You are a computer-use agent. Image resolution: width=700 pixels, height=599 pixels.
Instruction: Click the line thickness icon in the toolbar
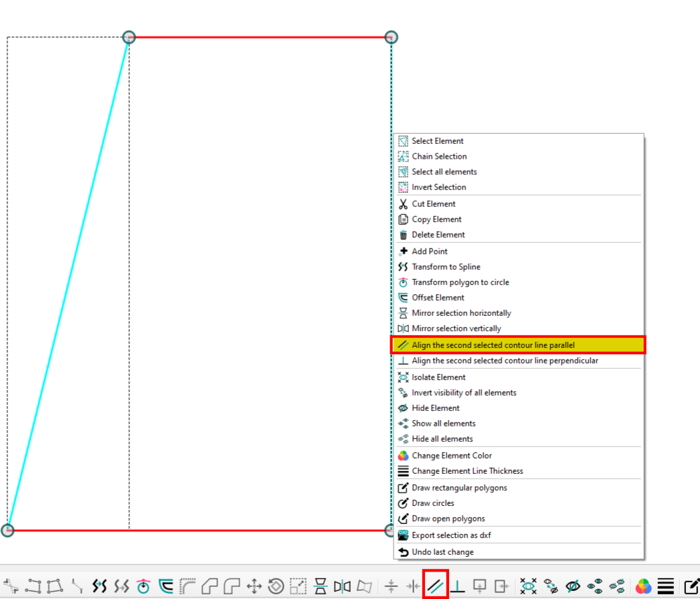[666, 586]
